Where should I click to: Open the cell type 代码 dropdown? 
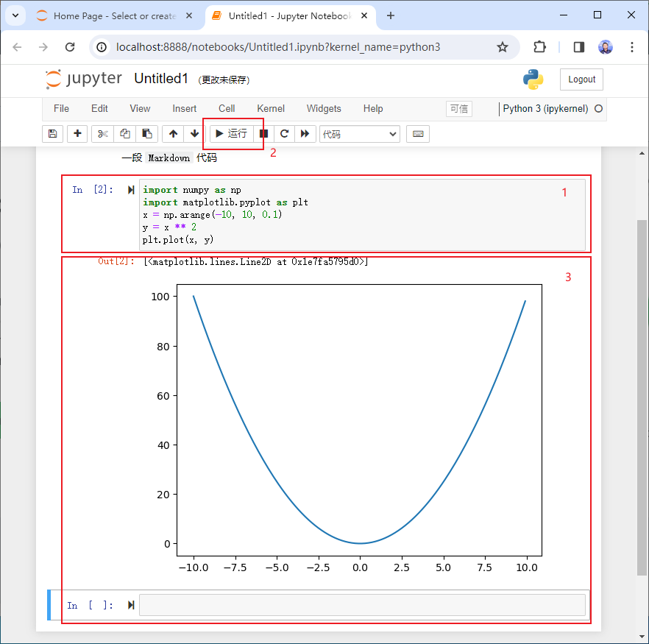pos(359,134)
